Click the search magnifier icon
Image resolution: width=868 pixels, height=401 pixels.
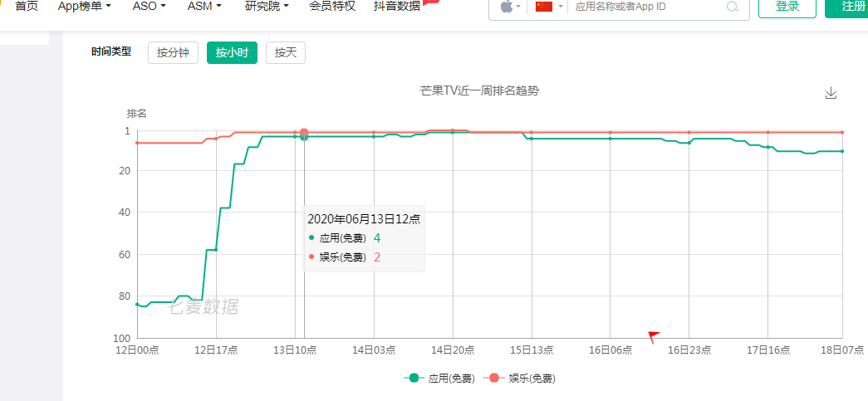tap(733, 7)
